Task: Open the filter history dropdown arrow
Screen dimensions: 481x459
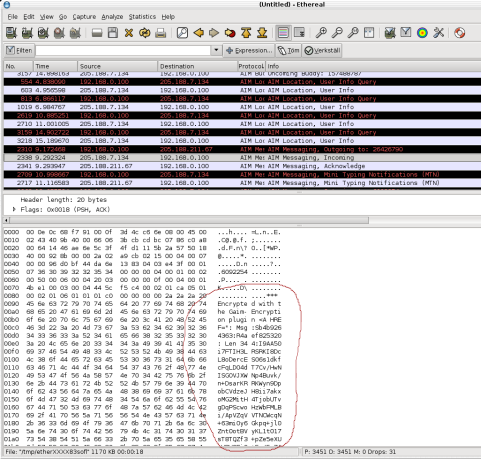Action: [x=216, y=50]
